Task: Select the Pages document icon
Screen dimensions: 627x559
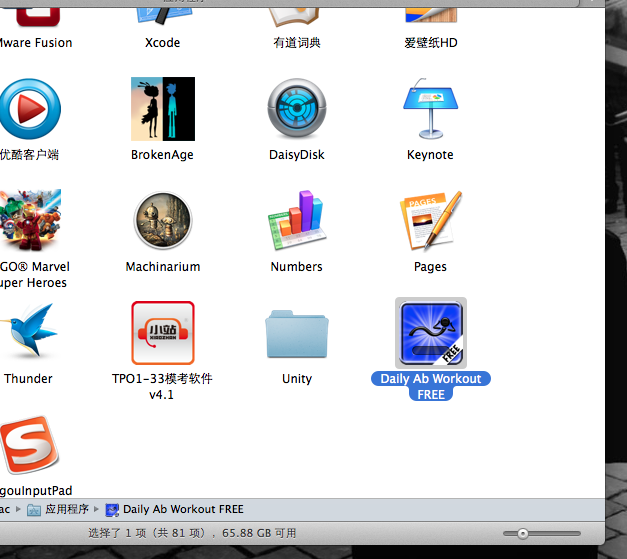Action: [x=431, y=221]
